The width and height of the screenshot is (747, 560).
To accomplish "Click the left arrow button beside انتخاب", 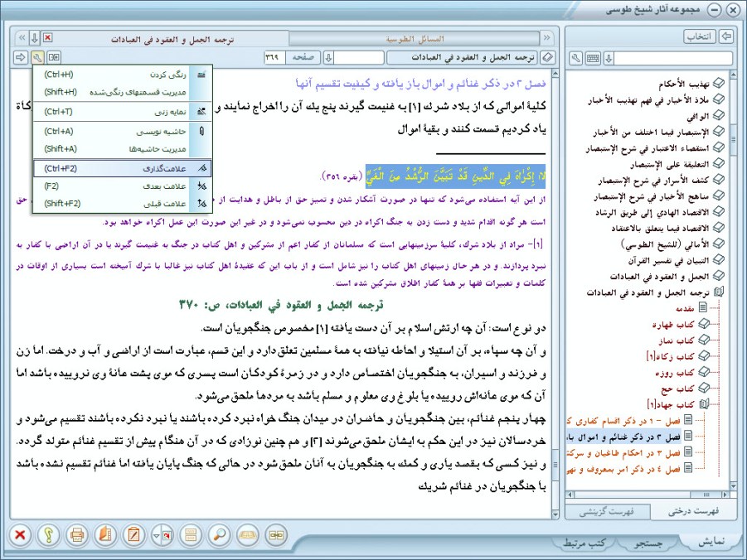I will tap(726, 36).
